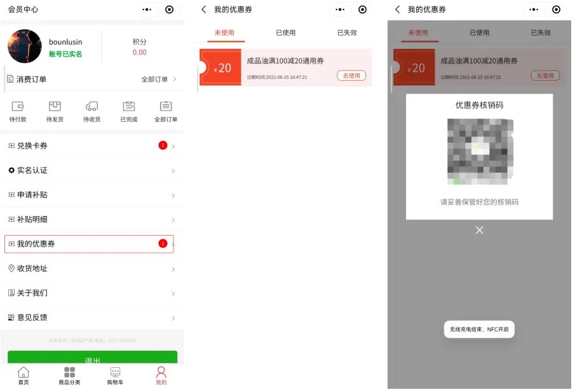Tap the 无线充电结束，NFC开启 toast
The image size is (575, 392).
tap(479, 329)
